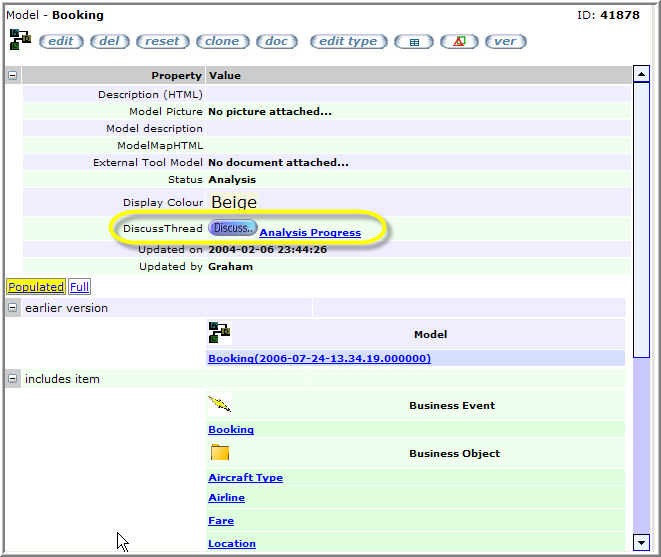Click the Business Object folder icon
The image size is (661, 557).
click(219, 453)
